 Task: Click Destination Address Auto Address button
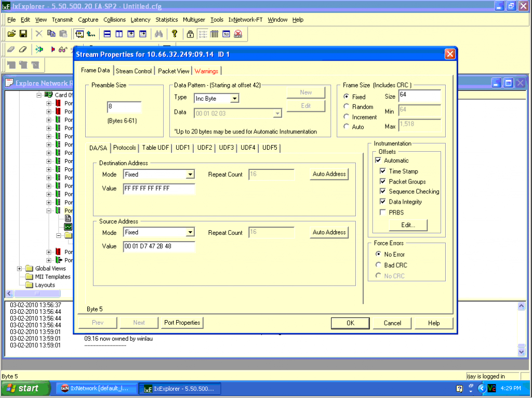pyautogui.click(x=329, y=174)
